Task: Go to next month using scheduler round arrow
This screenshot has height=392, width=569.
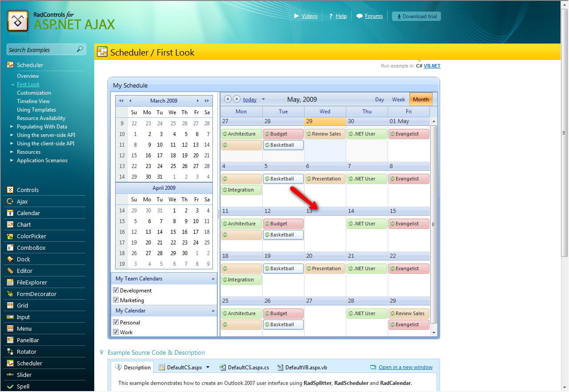Action: (x=237, y=99)
